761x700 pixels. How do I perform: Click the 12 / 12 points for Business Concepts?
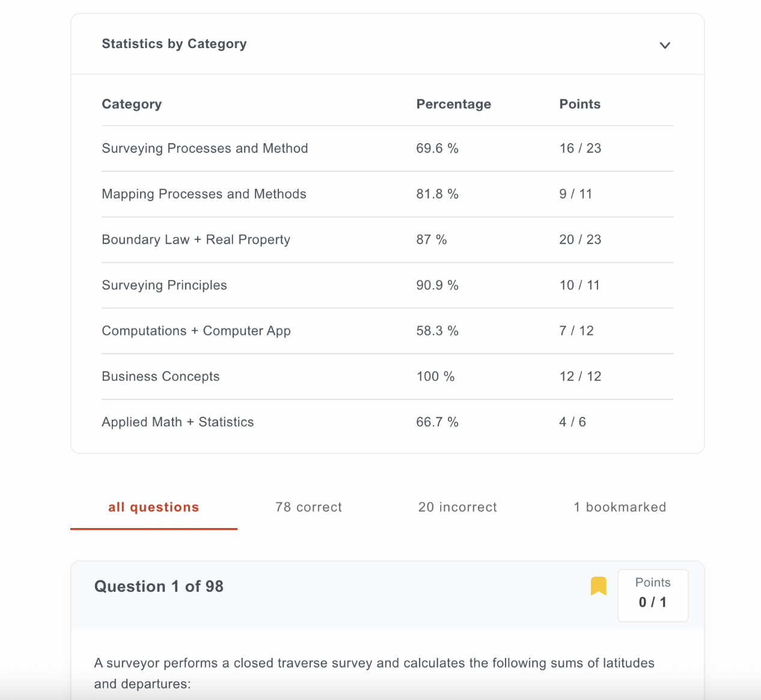[x=580, y=376]
